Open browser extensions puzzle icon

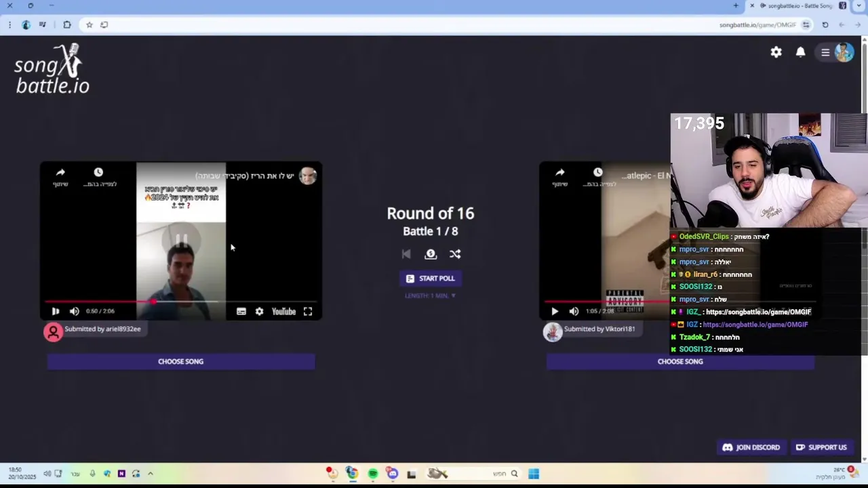pos(66,25)
